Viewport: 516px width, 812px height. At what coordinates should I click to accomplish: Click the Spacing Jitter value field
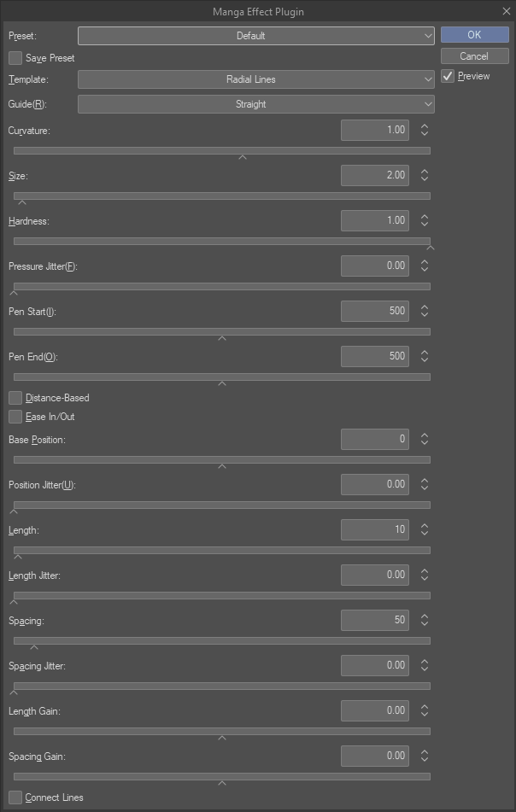[x=374, y=665]
